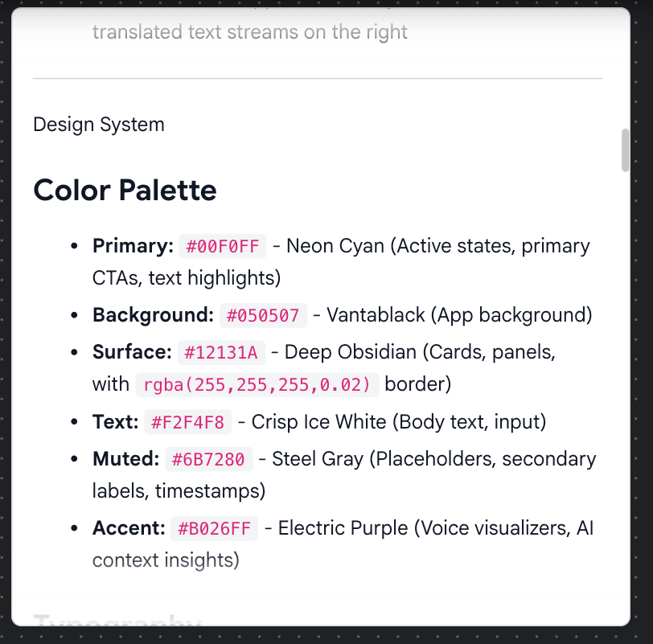Click the #050507 background color code
This screenshot has height=644, width=653.
click(x=263, y=315)
